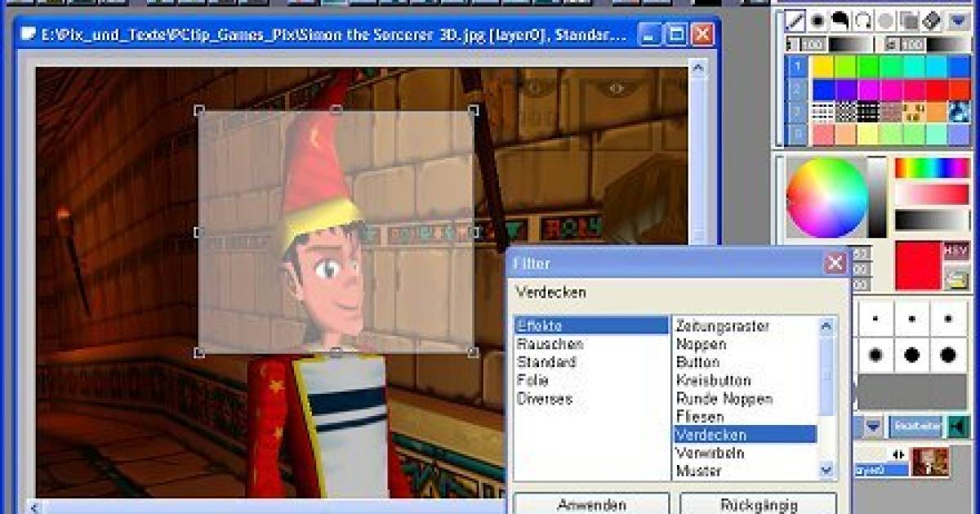Click filter list scroll down arrow
Viewport: 980px width, 514px height.
(826, 471)
